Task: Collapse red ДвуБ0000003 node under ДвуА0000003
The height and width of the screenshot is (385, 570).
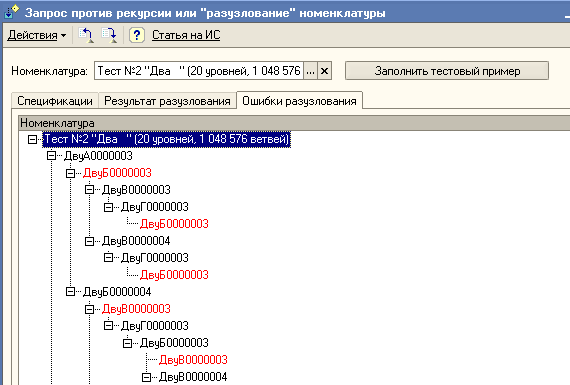Action: 70,173
